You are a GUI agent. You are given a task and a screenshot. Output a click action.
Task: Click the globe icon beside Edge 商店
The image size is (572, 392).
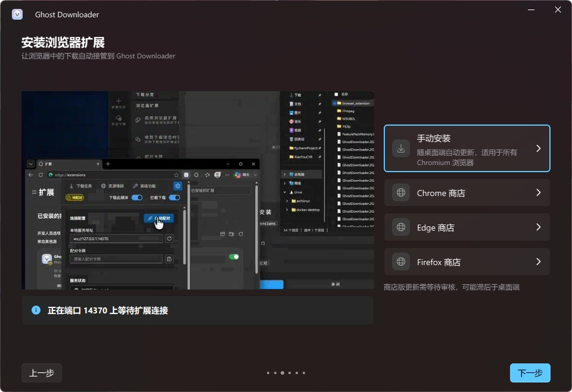401,227
